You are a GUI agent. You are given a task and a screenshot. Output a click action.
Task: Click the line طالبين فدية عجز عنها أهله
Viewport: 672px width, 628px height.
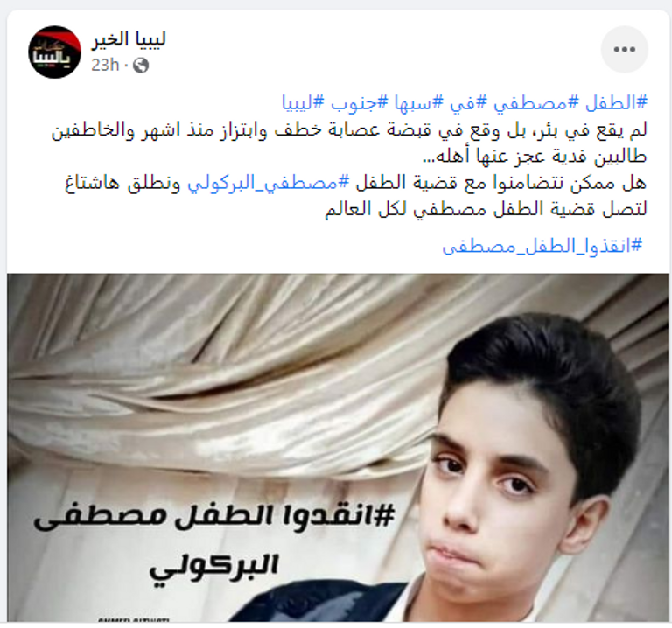pyautogui.click(x=535, y=157)
